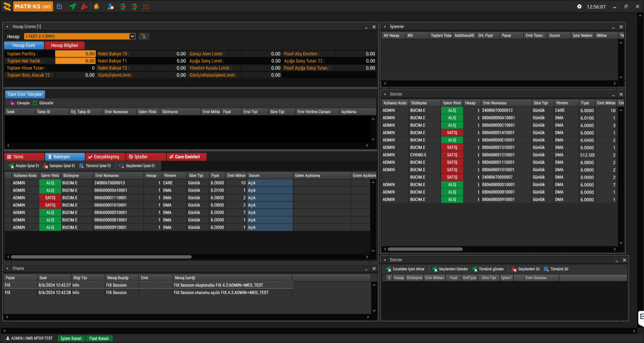Click CVKMD.E row in Emirler panel

pos(499,155)
